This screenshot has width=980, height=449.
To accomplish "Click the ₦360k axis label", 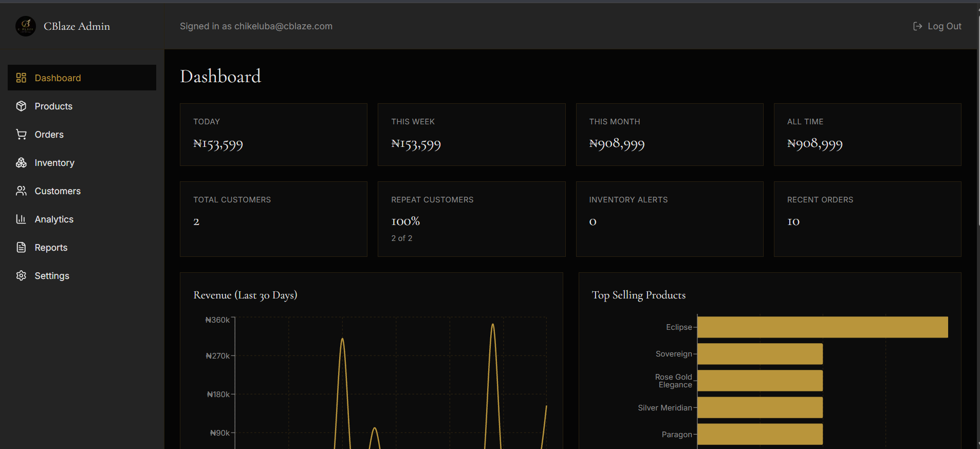I will pyautogui.click(x=217, y=320).
